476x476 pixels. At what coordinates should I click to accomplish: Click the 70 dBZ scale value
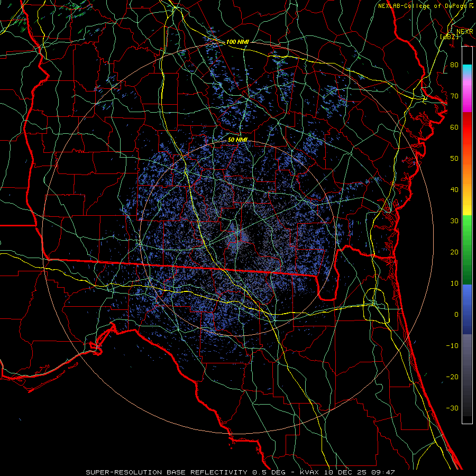click(454, 96)
